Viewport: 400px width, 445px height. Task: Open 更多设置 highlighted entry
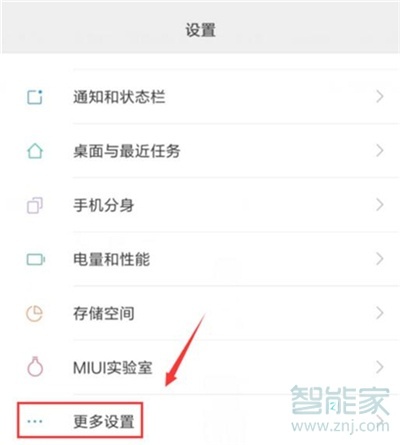tap(80, 420)
